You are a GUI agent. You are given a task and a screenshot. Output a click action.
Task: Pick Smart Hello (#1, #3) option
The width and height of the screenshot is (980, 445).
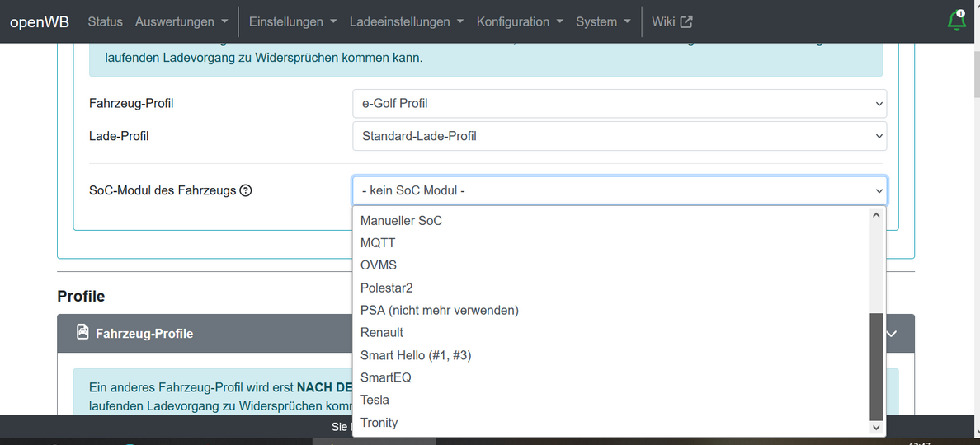(611, 355)
